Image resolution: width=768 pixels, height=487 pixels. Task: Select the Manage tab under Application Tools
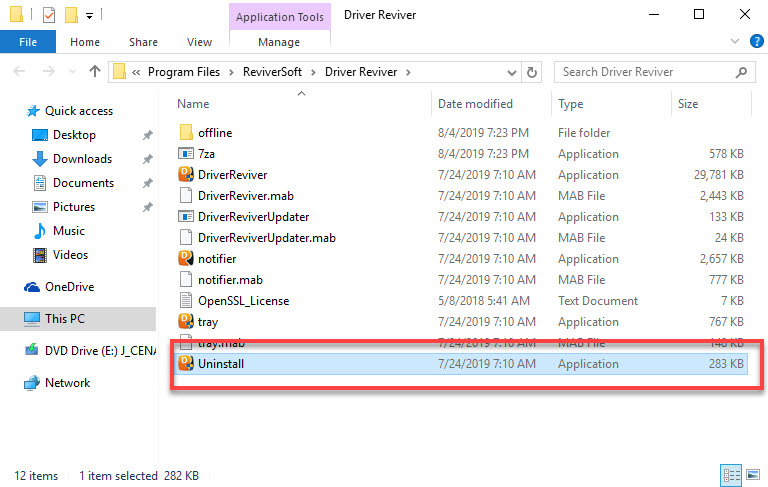pyautogui.click(x=279, y=42)
